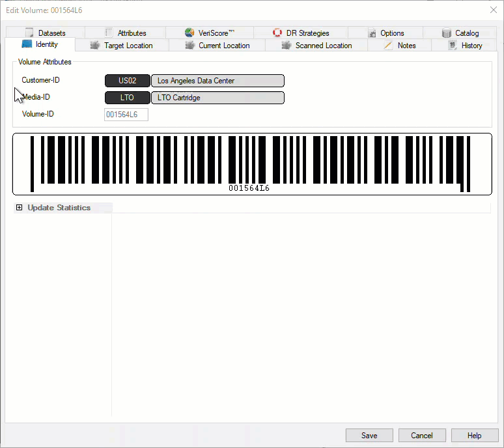Click the Target Location icon
Viewport: 504px width, 448px height.
pyautogui.click(x=95, y=46)
